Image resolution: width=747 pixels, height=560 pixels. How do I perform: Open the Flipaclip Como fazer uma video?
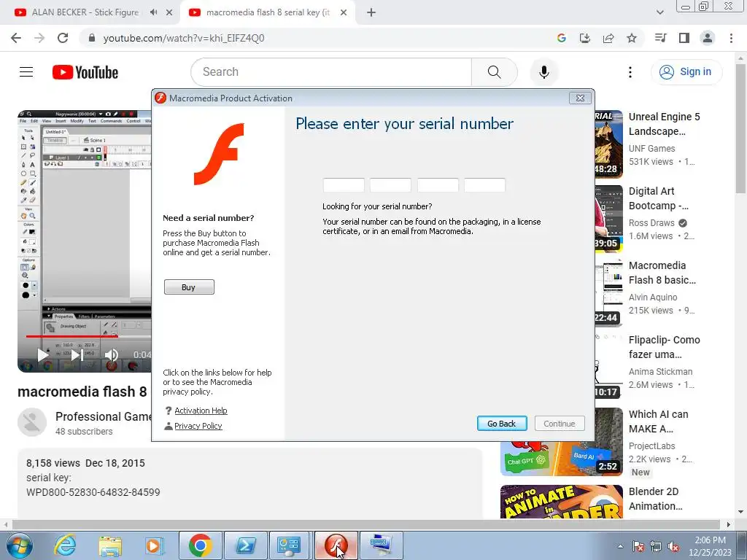pos(664,347)
